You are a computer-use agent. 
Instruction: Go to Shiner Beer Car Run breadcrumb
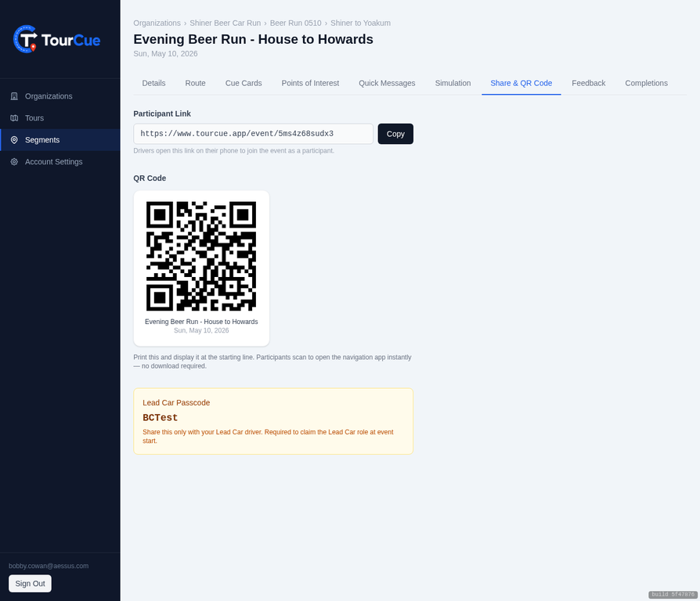pyautogui.click(x=225, y=23)
